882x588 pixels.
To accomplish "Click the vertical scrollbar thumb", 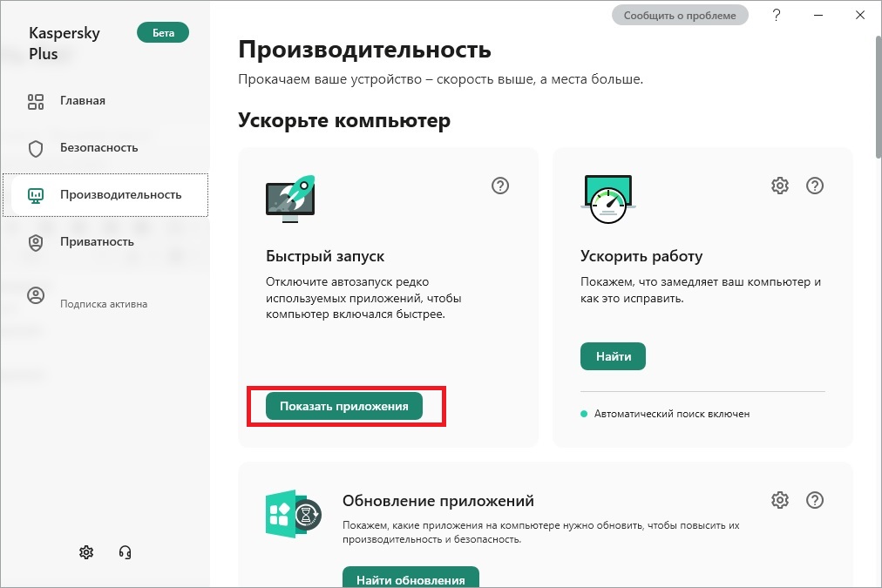I will click(x=879, y=97).
